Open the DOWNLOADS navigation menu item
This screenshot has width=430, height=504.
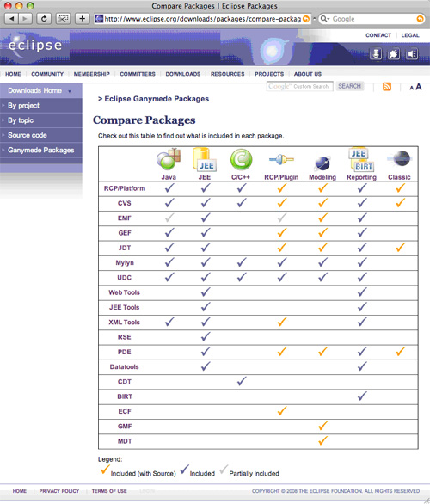click(183, 74)
